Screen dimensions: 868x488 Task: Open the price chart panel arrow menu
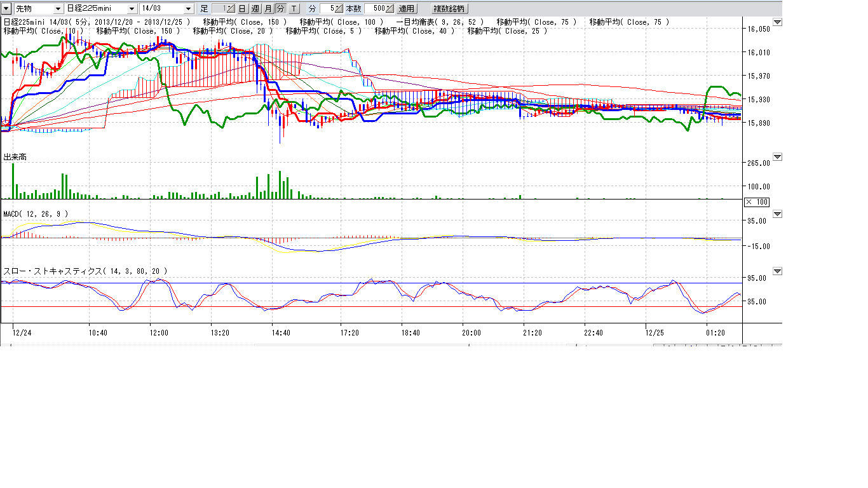(777, 22)
